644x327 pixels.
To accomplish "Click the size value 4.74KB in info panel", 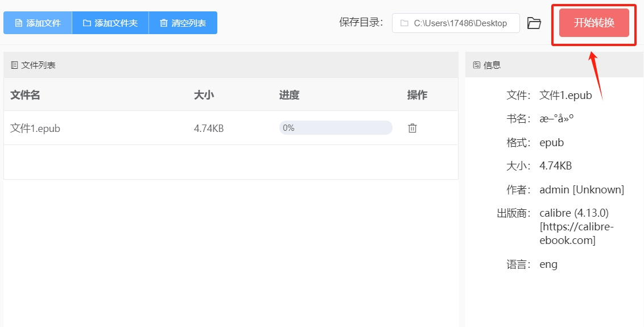I will coord(556,166).
